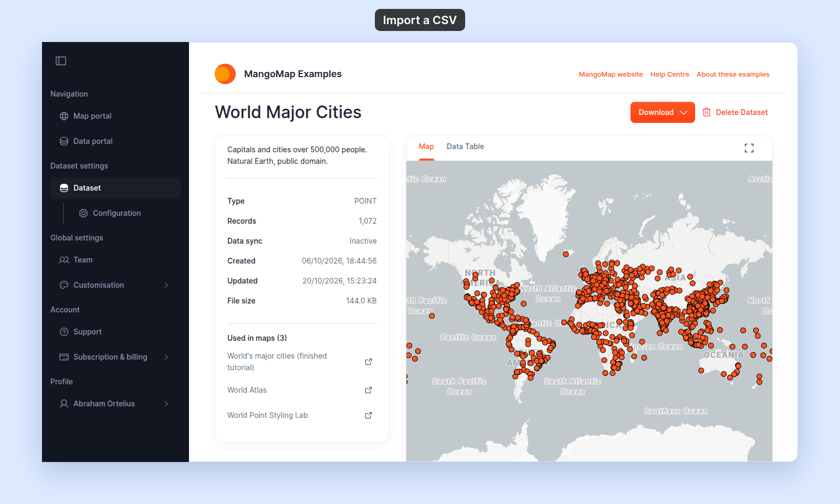This screenshot has width=840, height=504.
Task: Open World Point Styling Lab link
Action: click(267, 415)
